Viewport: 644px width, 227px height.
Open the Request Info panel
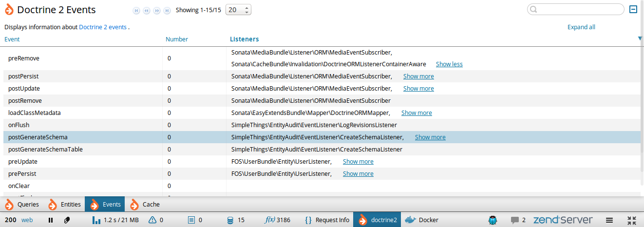pyautogui.click(x=327, y=220)
